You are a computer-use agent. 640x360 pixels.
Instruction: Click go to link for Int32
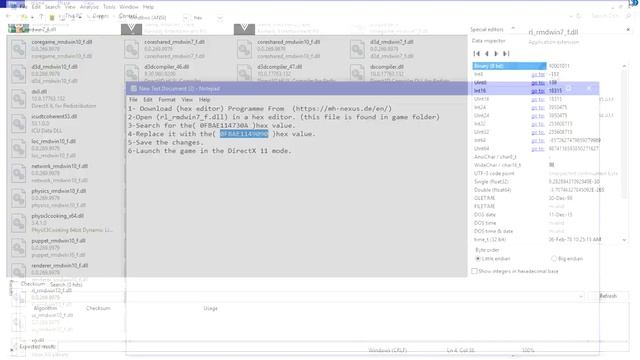coord(538,124)
